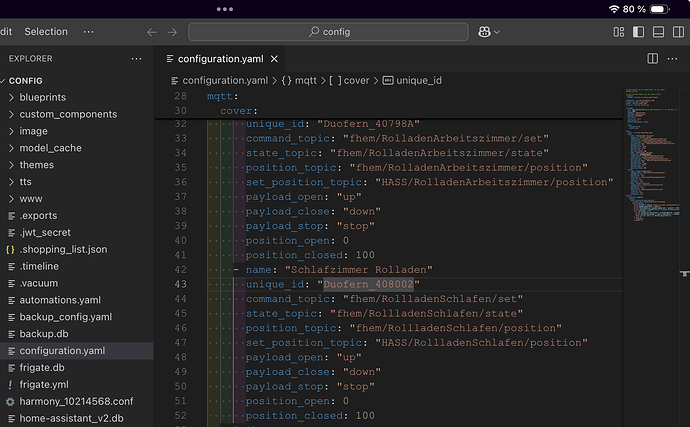690x427 pixels.
Task: Toggle the primary side bar
Action: [639, 32]
